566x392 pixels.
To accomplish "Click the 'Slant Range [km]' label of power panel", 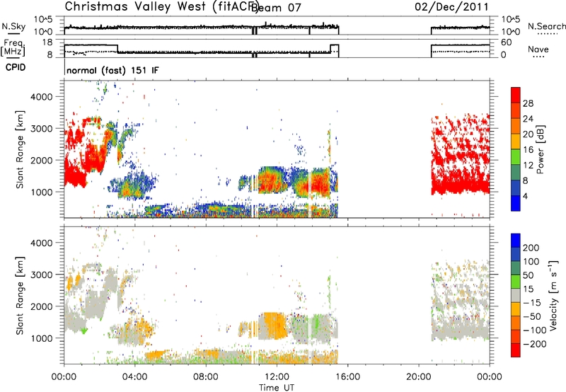I will click(20, 149).
